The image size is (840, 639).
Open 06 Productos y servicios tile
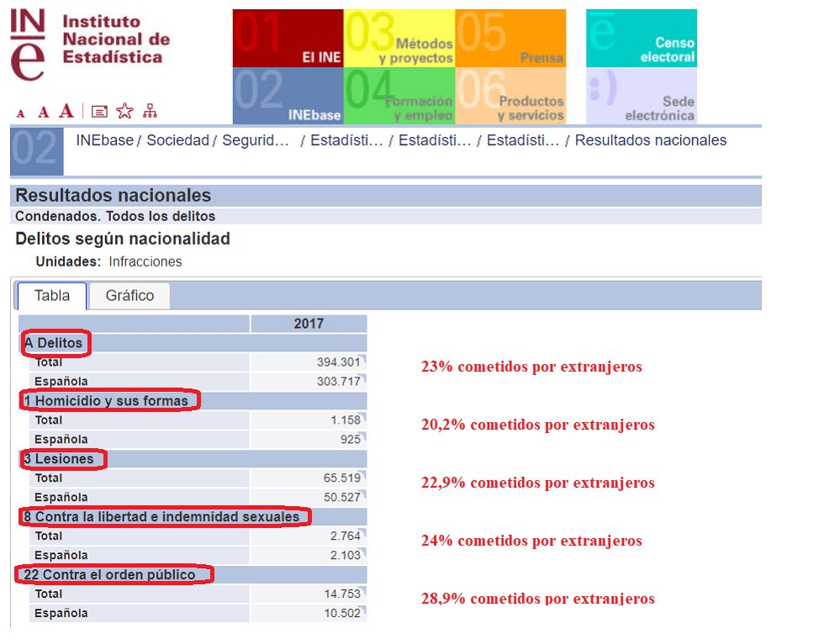click(x=510, y=97)
